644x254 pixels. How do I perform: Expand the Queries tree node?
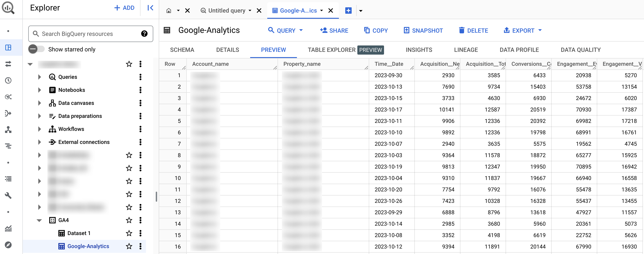pyautogui.click(x=39, y=77)
